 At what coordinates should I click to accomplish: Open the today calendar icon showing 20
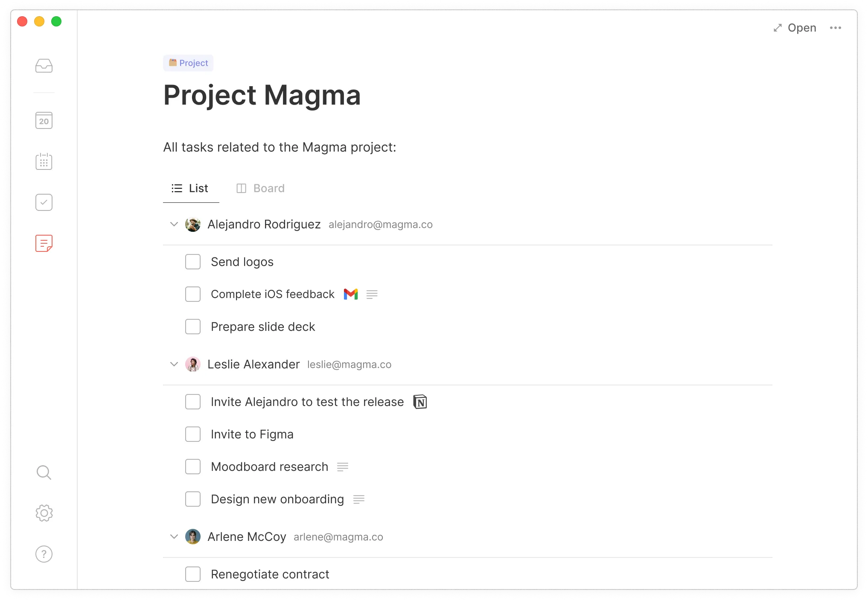[44, 120]
